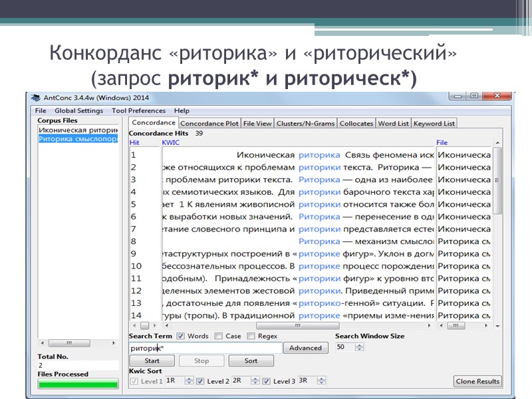The image size is (532, 399).
Task: Select hit 1 keyword риторика
Action: (x=319, y=155)
